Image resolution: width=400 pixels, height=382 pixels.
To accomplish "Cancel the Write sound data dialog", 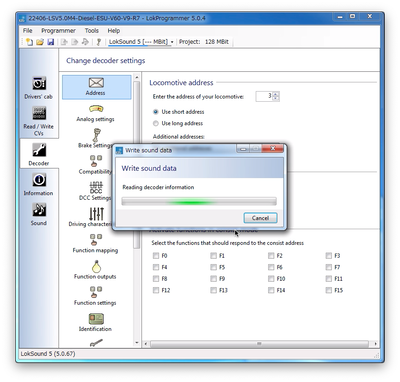I will (260, 218).
